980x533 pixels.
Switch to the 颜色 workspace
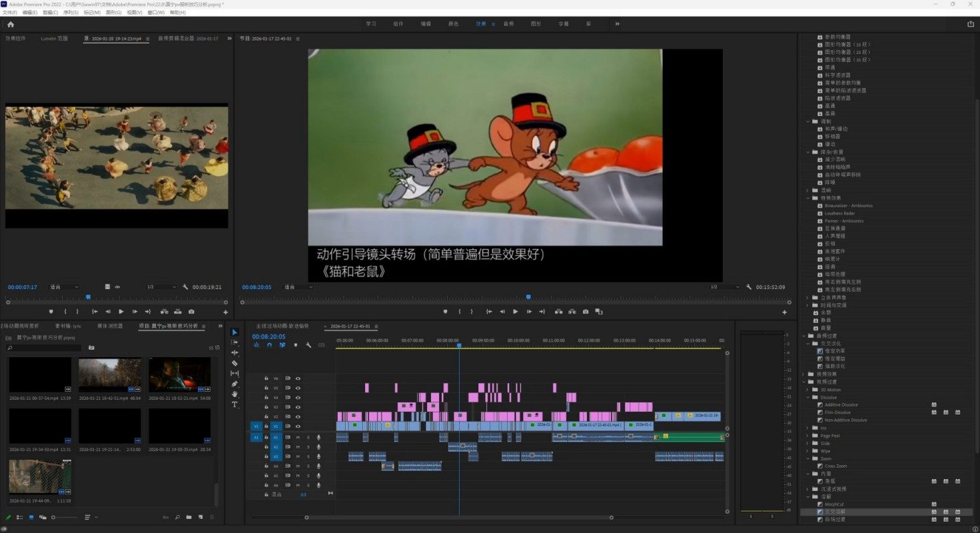(x=453, y=24)
